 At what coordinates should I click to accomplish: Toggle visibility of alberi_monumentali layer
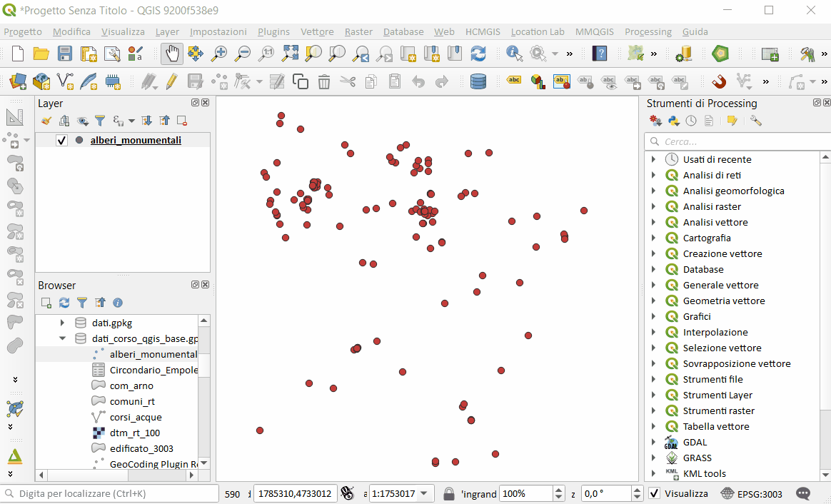point(61,141)
